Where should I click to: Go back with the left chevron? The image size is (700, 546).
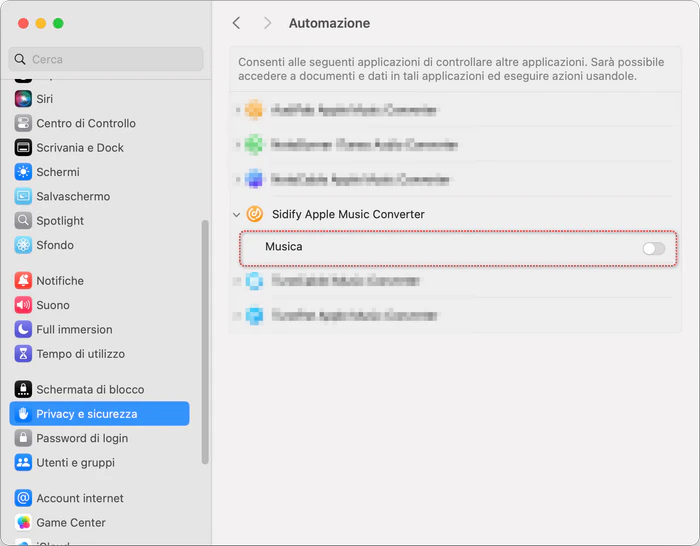click(237, 23)
